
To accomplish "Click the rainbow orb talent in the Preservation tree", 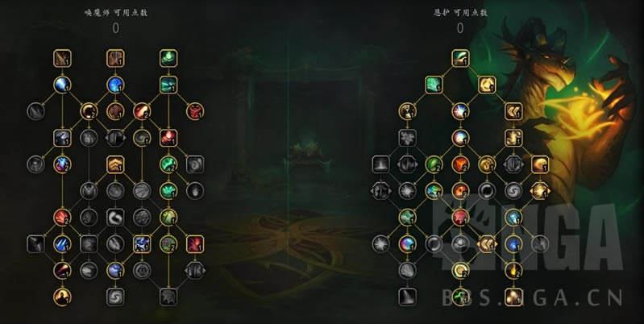I will point(407,244).
